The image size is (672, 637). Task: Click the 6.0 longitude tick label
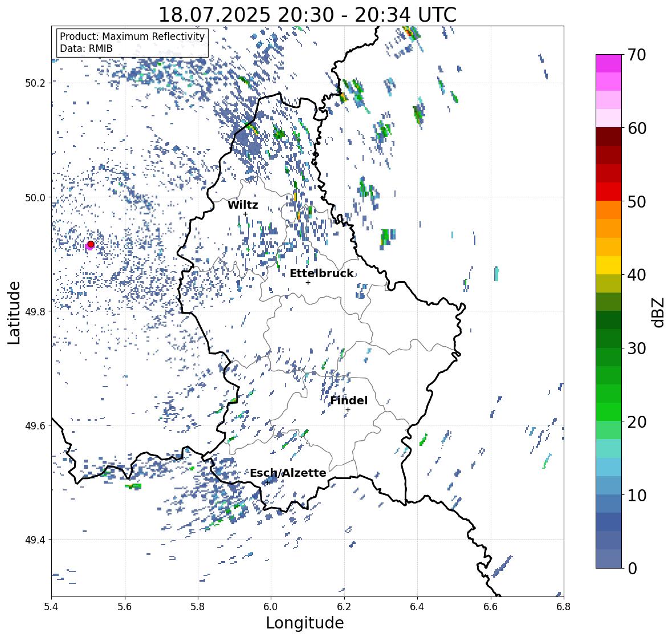coord(271,607)
